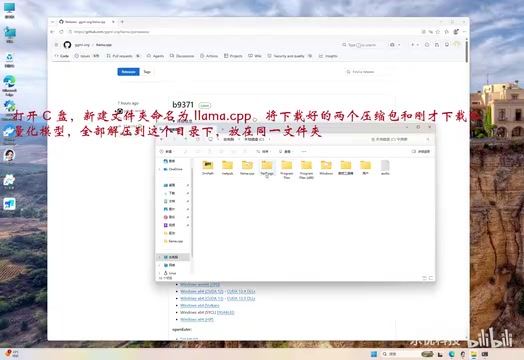
Task: Click the GitHub logo in browser
Action: click(x=67, y=45)
